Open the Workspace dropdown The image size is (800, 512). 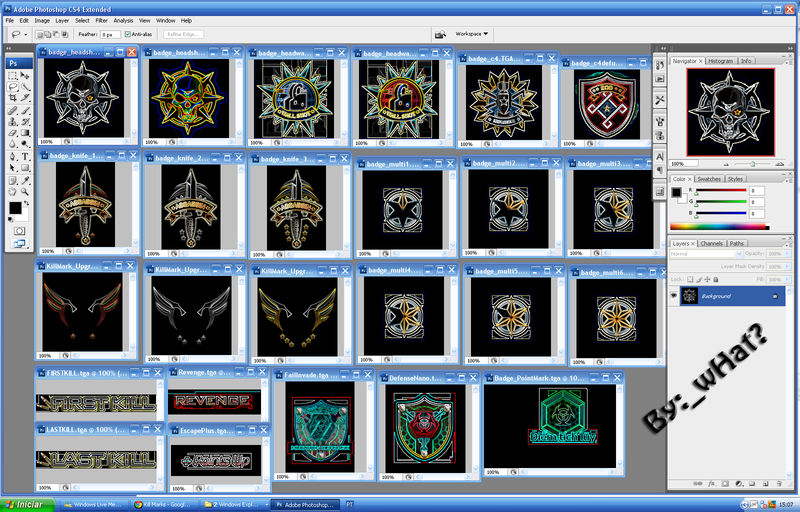(471, 34)
